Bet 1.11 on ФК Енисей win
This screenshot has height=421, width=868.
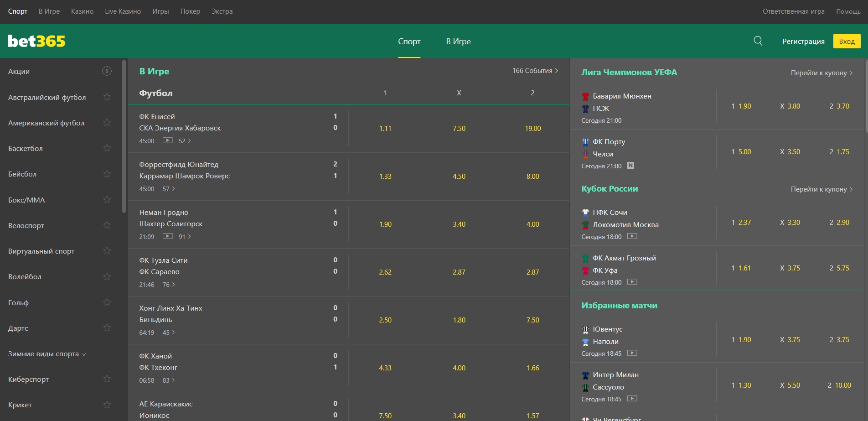385,129
